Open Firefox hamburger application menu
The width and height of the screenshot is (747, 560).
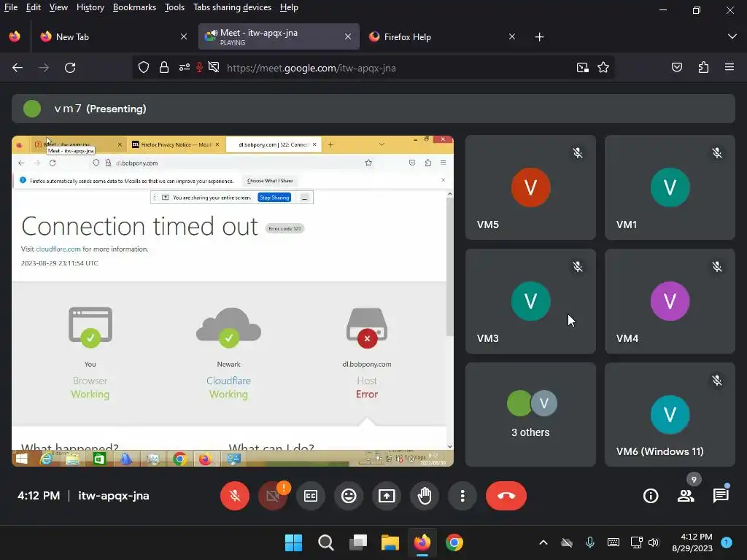click(729, 68)
